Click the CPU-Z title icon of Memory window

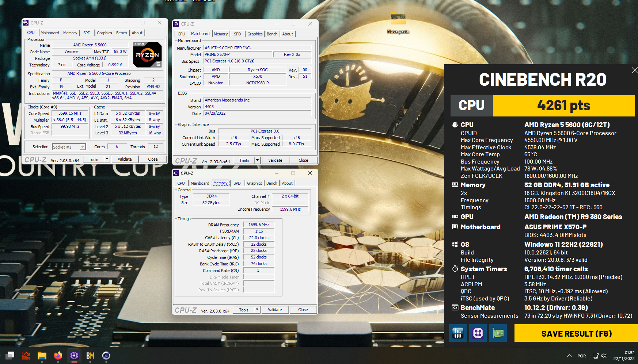pyautogui.click(x=176, y=173)
